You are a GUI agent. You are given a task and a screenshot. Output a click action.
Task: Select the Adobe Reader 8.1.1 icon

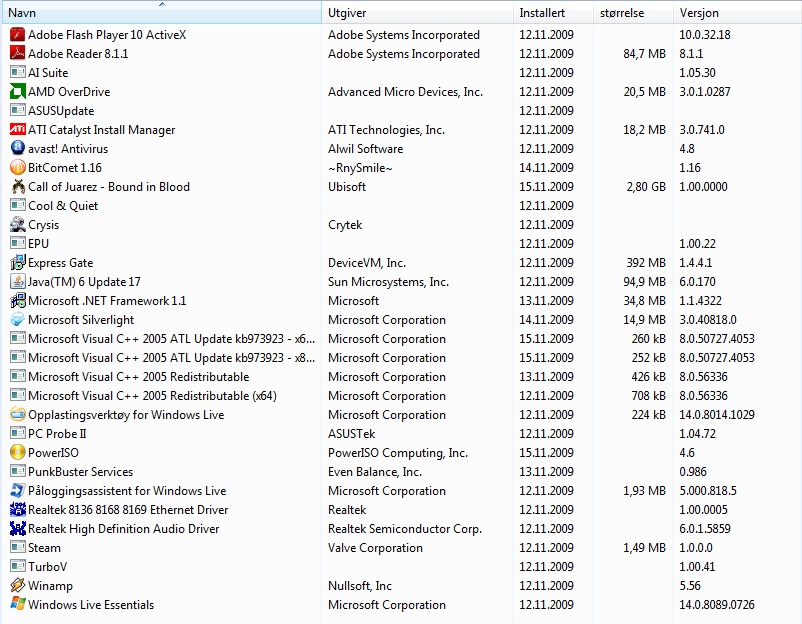click(x=17, y=54)
